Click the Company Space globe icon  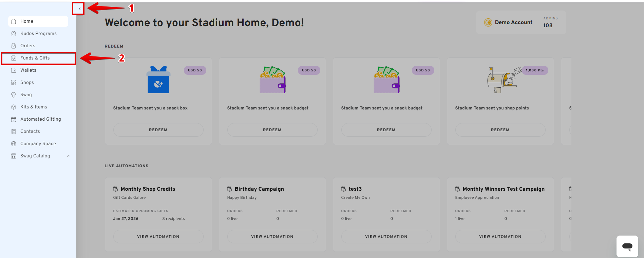14,144
